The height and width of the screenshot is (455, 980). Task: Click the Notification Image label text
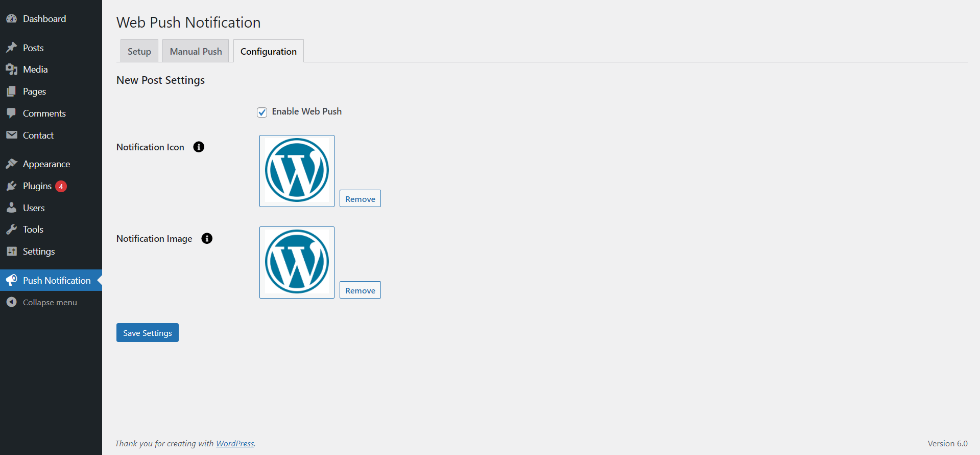pyautogui.click(x=154, y=239)
